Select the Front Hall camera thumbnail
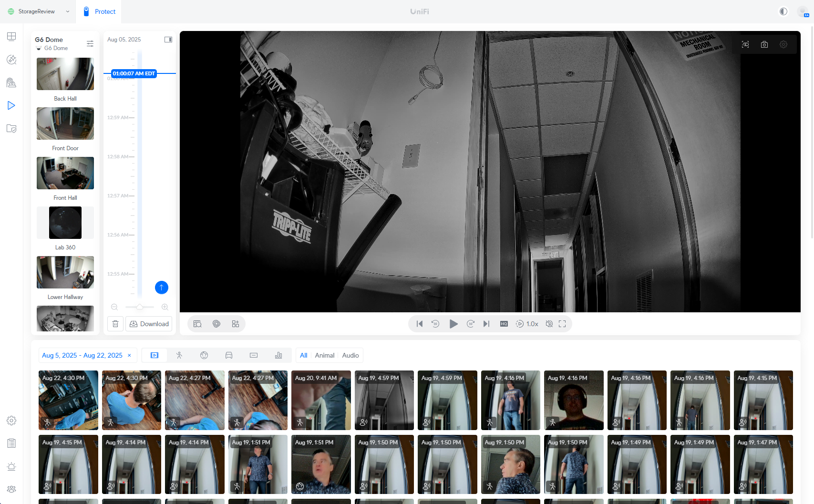This screenshot has width=814, height=504. coord(65,173)
